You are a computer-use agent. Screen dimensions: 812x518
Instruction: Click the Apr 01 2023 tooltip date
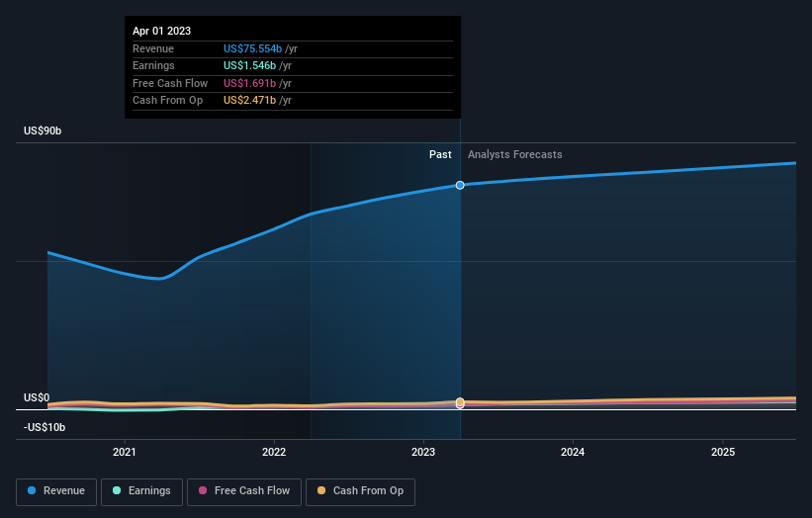click(x=161, y=31)
